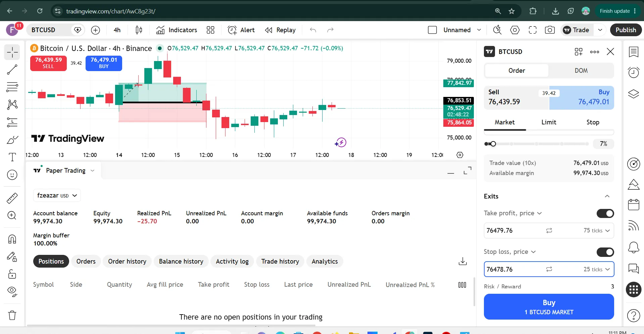Click the Buy 1 BTCUSD MARKET button
The height and width of the screenshot is (334, 644).
pos(549,307)
